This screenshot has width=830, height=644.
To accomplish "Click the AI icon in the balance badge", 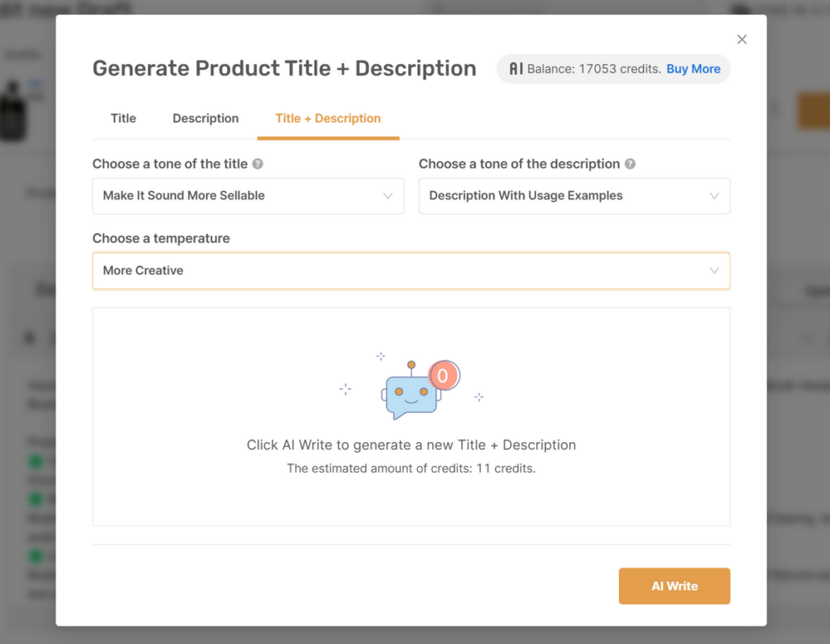I will pos(516,68).
